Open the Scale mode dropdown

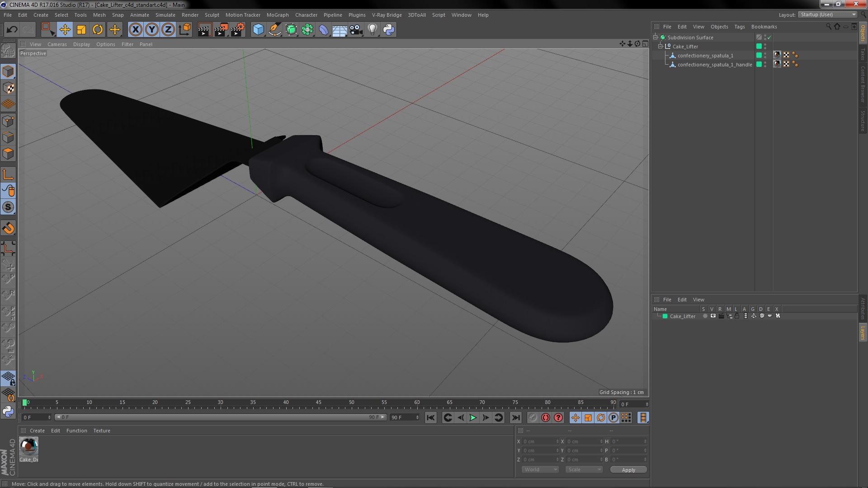click(x=585, y=469)
